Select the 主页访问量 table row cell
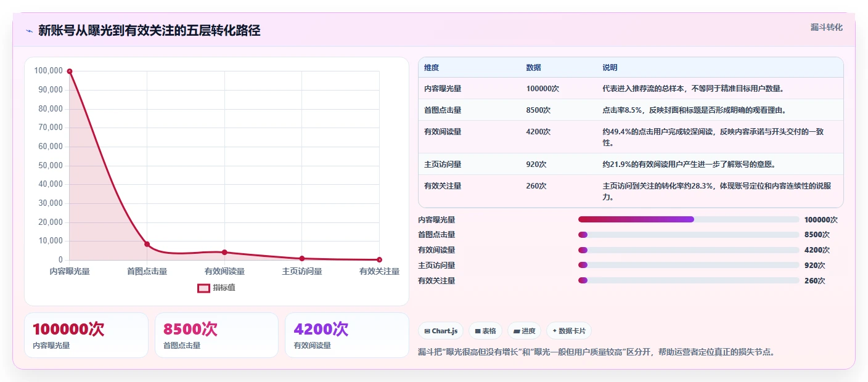 [x=469, y=165]
